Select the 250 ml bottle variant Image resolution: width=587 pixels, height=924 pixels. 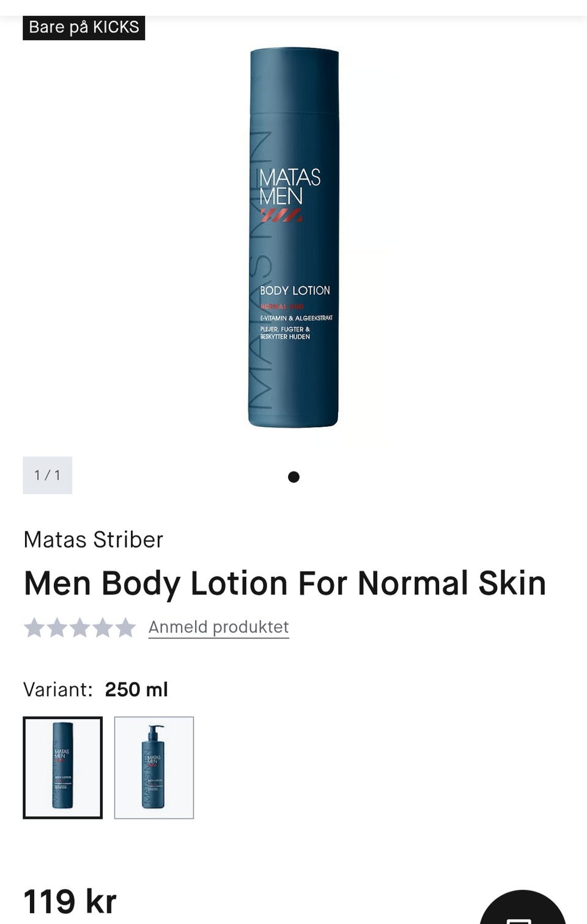[62, 767]
